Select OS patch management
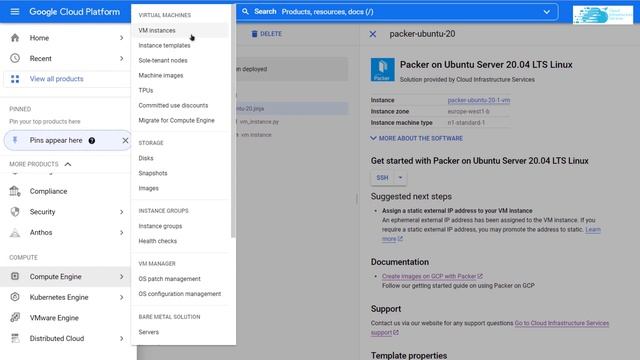640x360 pixels. pos(169,279)
